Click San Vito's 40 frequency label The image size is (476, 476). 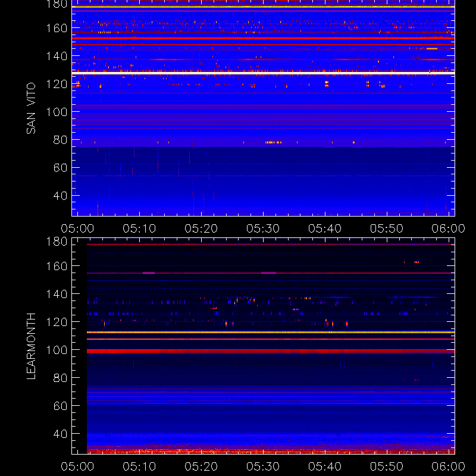click(x=60, y=196)
